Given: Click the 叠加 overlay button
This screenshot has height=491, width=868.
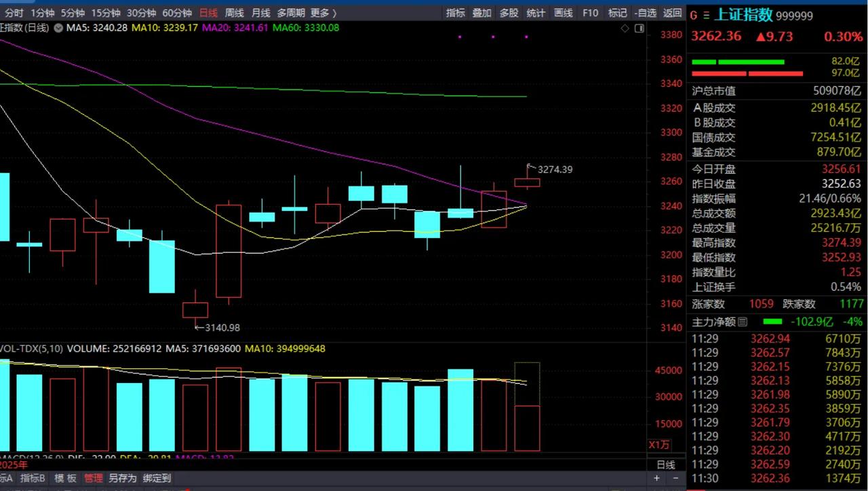Looking at the screenshot, I should click(x=482, y=13).
